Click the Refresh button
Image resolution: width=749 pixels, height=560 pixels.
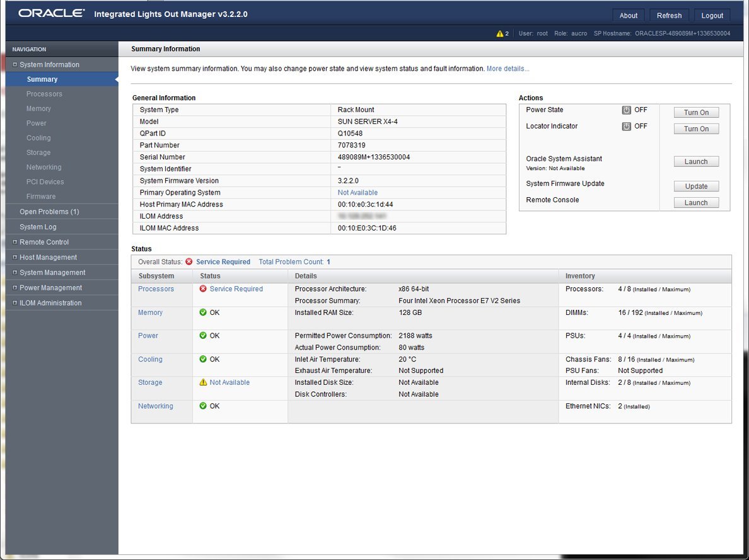[x=669, y=15]
